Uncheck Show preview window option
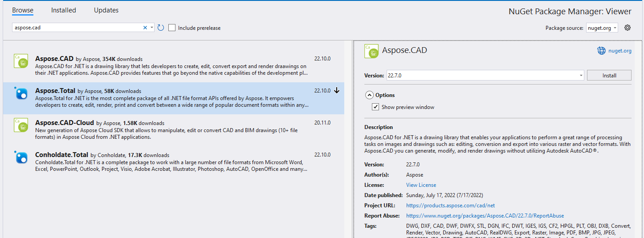The width and height of the screenshot is (644, 238). (x=375, y=107)
